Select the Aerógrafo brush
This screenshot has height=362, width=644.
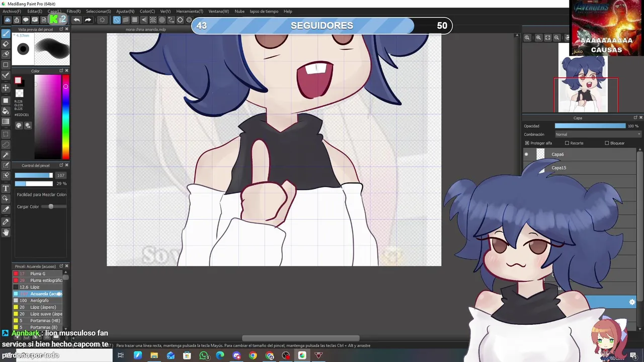[x=38, y=300]
